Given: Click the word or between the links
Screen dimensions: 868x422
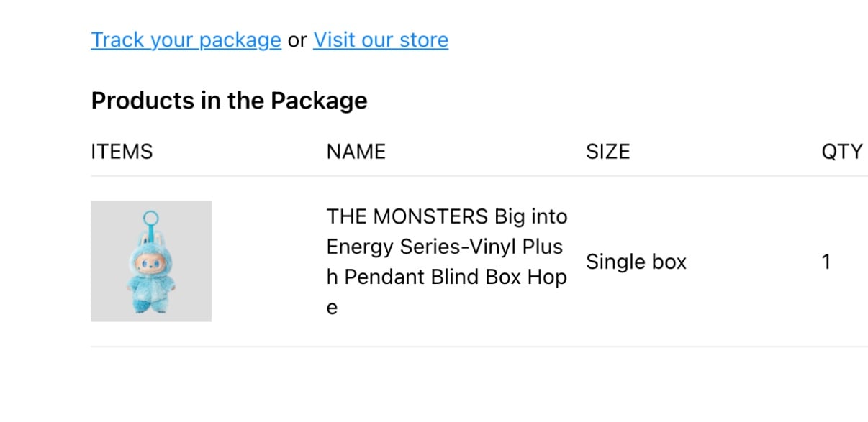Looking at the screenshot, I should coord(297,40).
